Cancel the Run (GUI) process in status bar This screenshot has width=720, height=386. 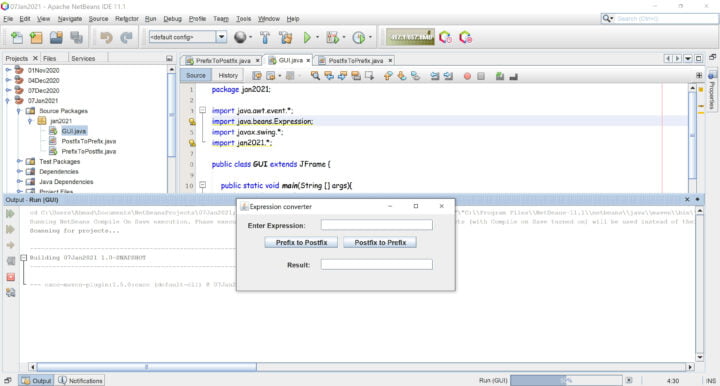pyautogui.click(x=629, y=380)
